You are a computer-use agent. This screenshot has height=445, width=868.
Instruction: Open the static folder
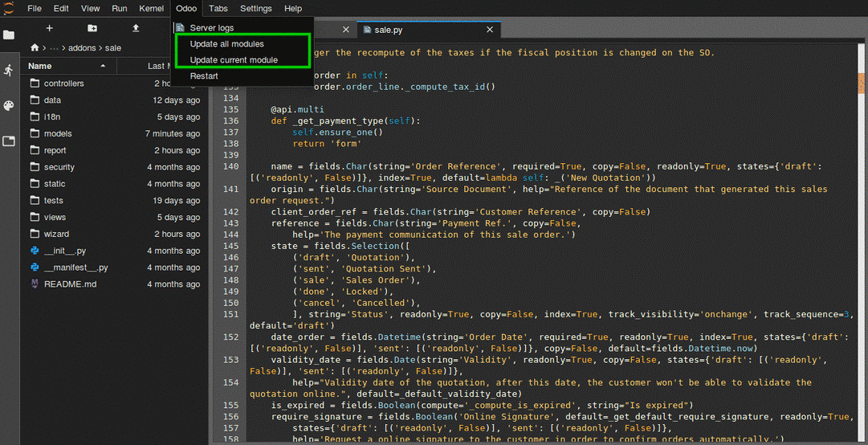coord(115,184)
